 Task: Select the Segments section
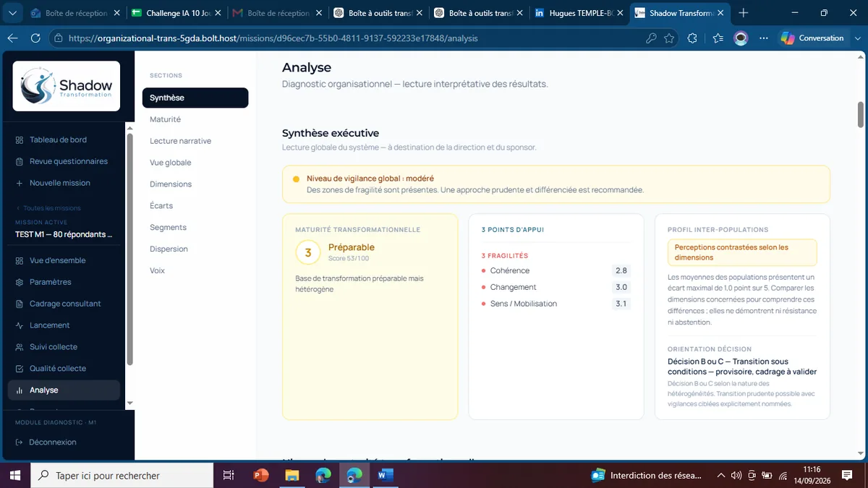[x=195, y=228]
